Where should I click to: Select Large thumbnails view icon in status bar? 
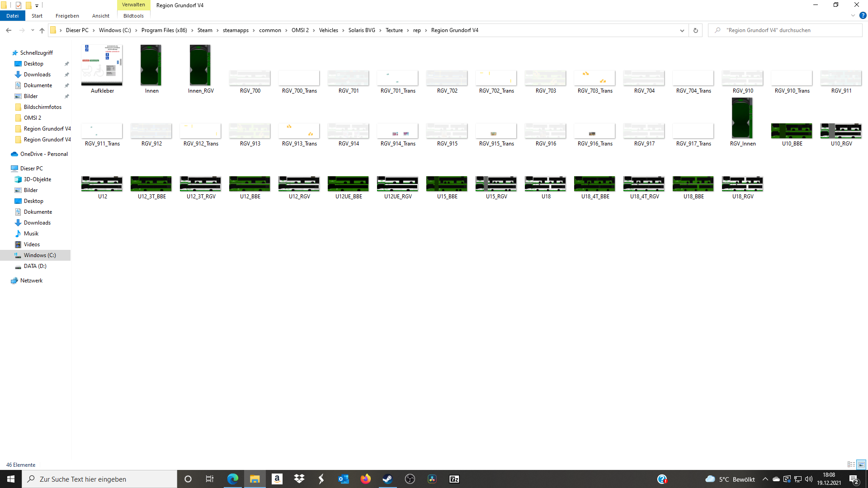tap(861, 465)
